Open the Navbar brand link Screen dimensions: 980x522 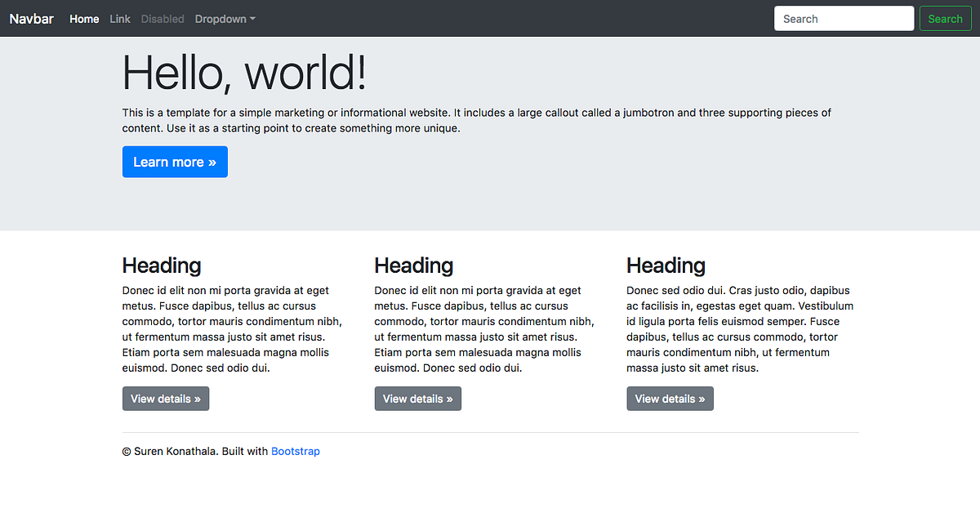click(31, 18)
